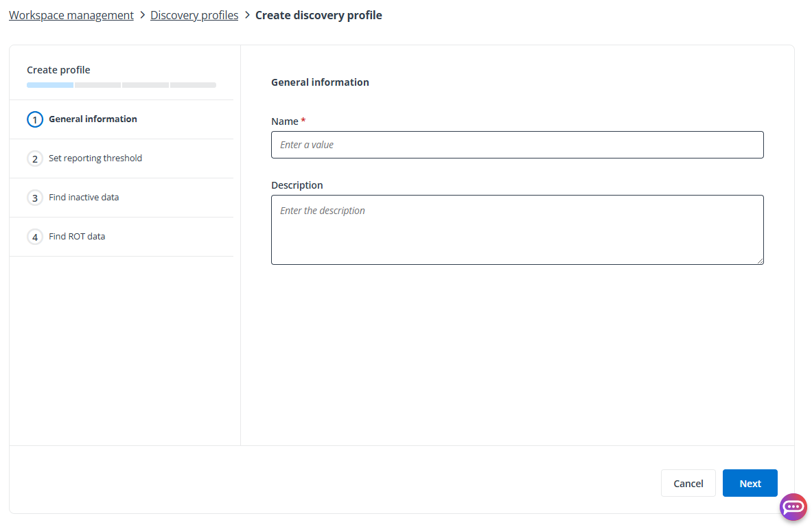The height and width of the screenshot is (529, 812).
Task: Select the step 3 circle icon
Action: (35, 197)
